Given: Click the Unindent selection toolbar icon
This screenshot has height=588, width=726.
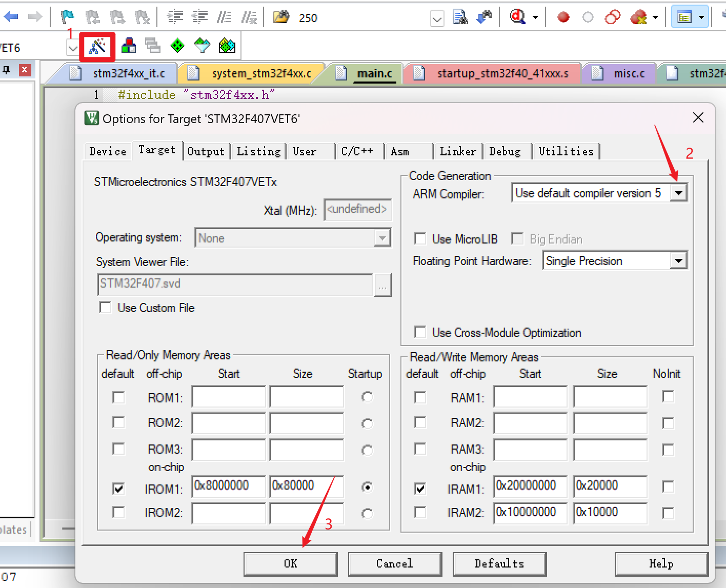Looking at the screenshot, I should pyautogui.click(x=199, y=17).
